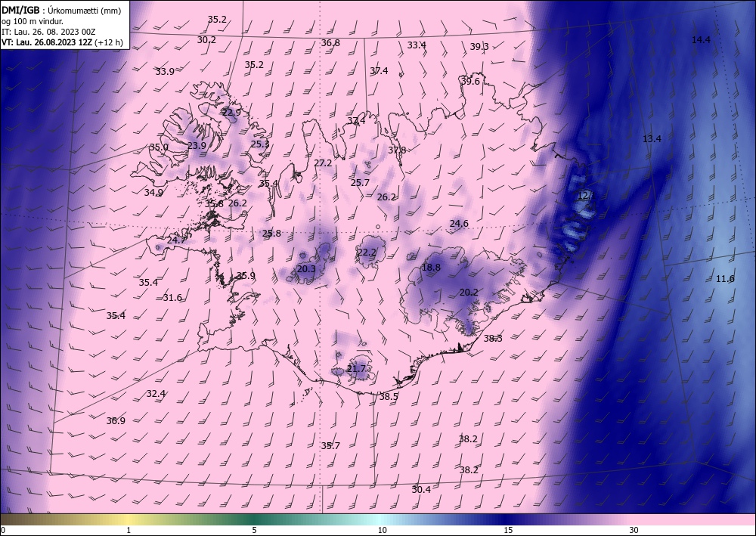Click the 30.2 value on the map

point(206,40)
